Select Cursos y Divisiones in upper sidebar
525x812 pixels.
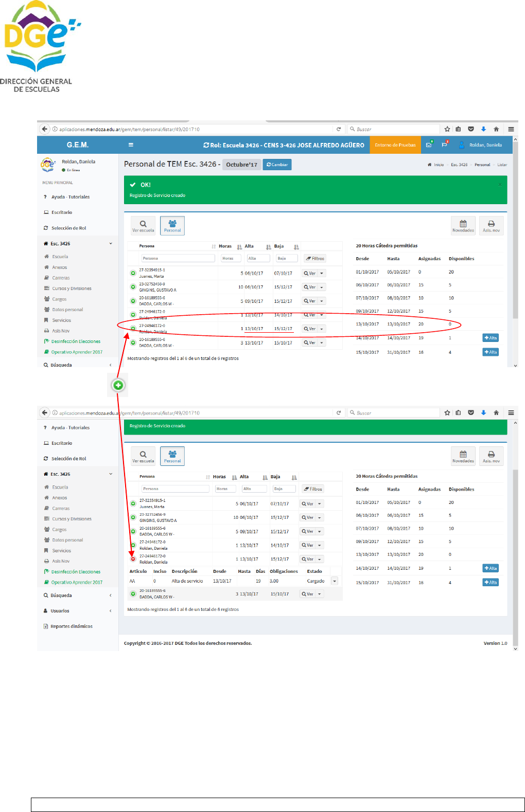click(72, 288)
